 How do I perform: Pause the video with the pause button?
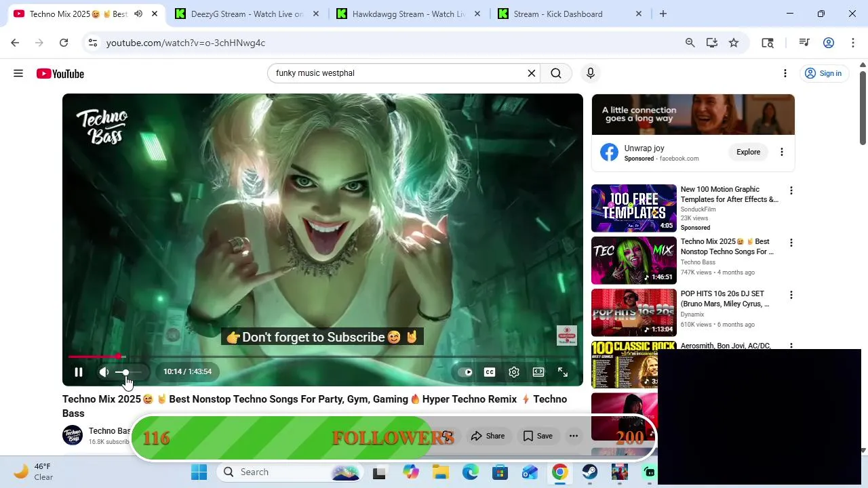(x=79, y=372)
